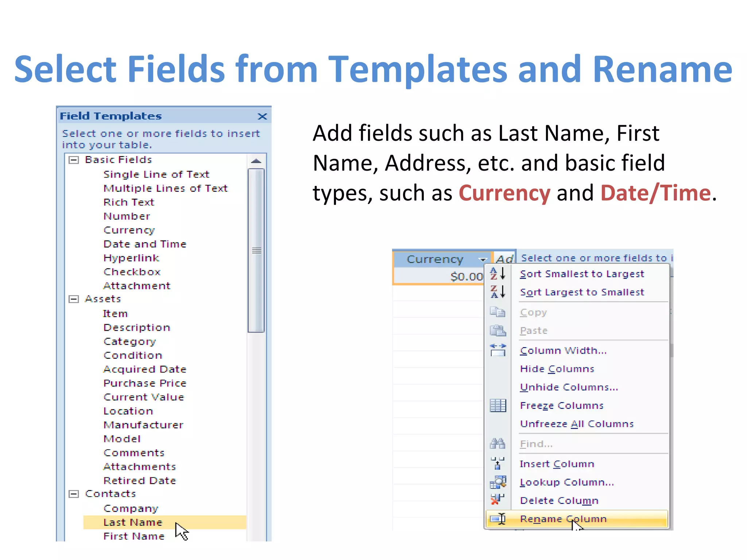
Task: Select the Checkbox field template
Action: (132, 272)
